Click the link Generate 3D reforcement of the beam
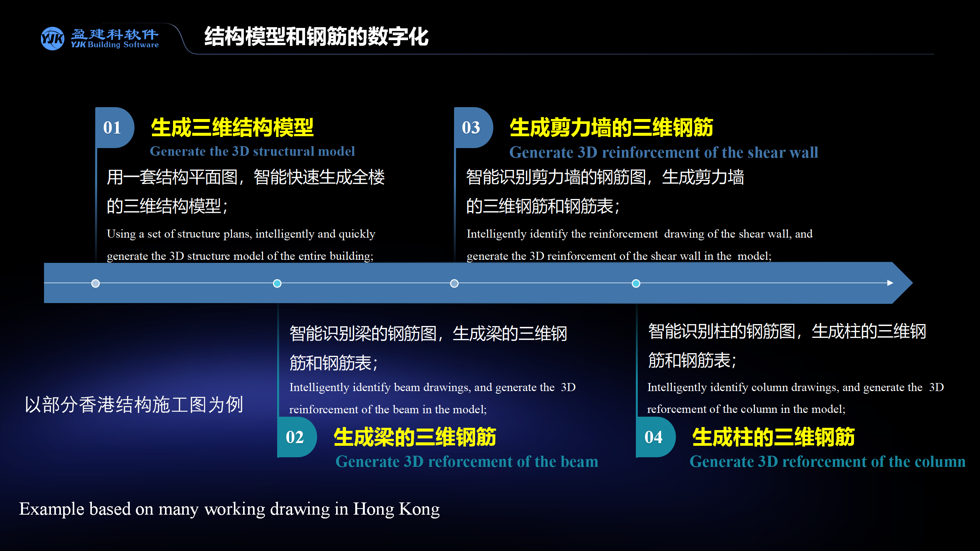The width and height of the screenshot is (980, 551). [x=466, y=462]
